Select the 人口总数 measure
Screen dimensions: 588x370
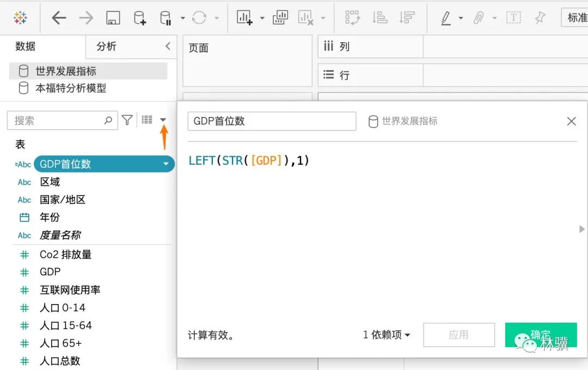(x=60, y=361)
